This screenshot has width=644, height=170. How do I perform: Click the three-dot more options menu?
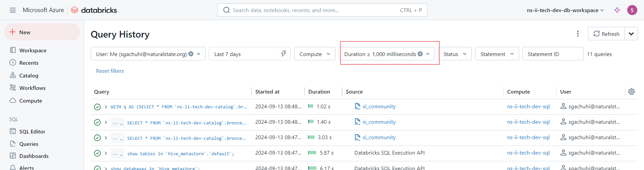pos(578,34)
